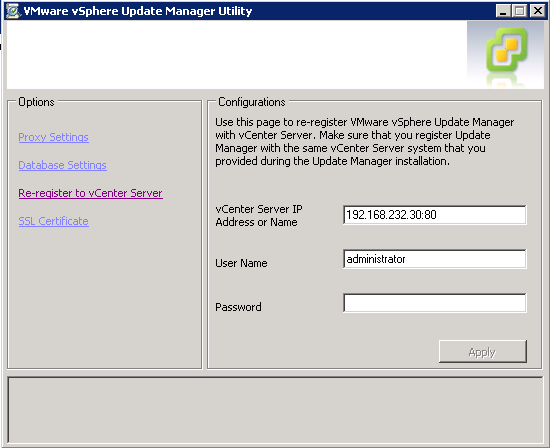Open the Database Settings link

pyautogui.click(x=62, y=165)
